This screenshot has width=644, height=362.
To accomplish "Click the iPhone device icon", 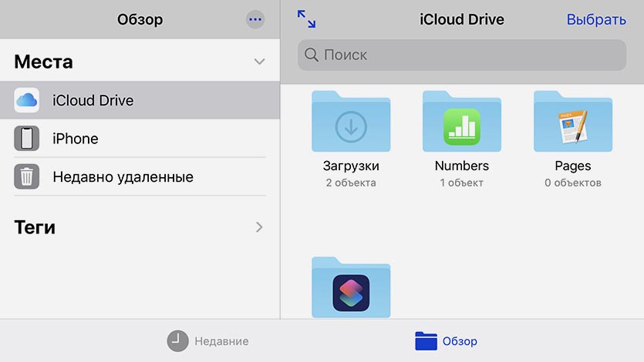I will tap(27, 139).
